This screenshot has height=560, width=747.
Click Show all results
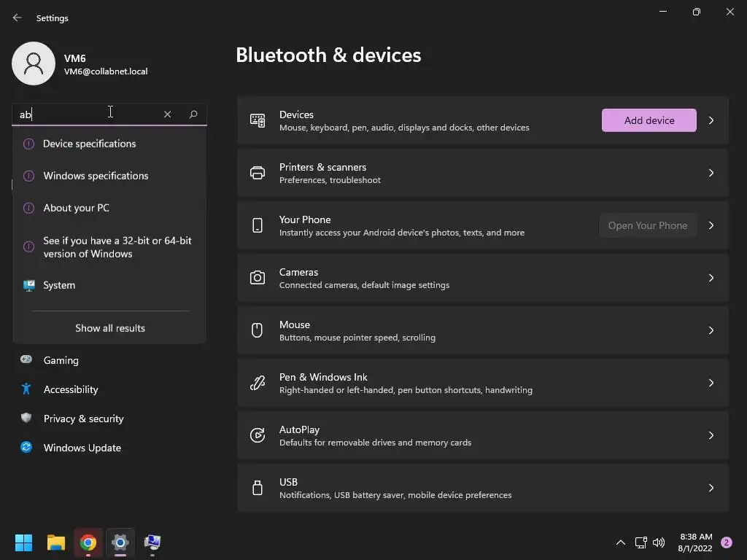[110, 328]
